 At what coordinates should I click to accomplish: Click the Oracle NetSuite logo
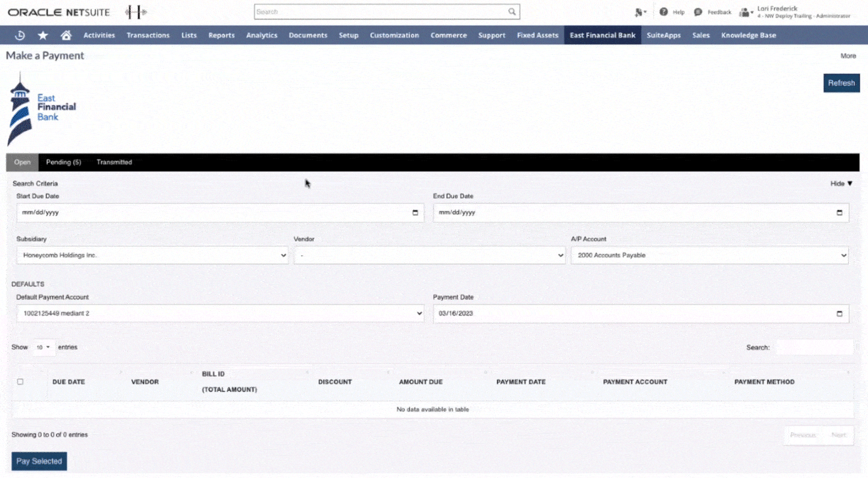[59, 12]
